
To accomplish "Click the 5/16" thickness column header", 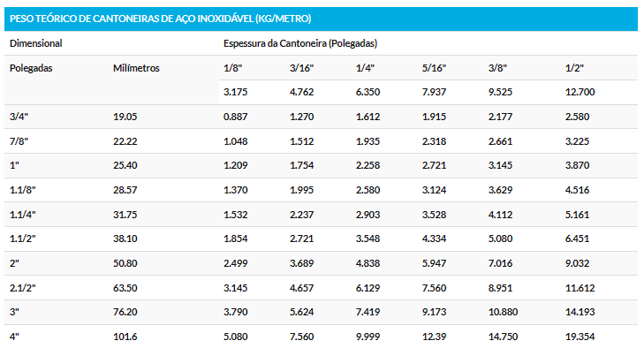I will [434, 68].
